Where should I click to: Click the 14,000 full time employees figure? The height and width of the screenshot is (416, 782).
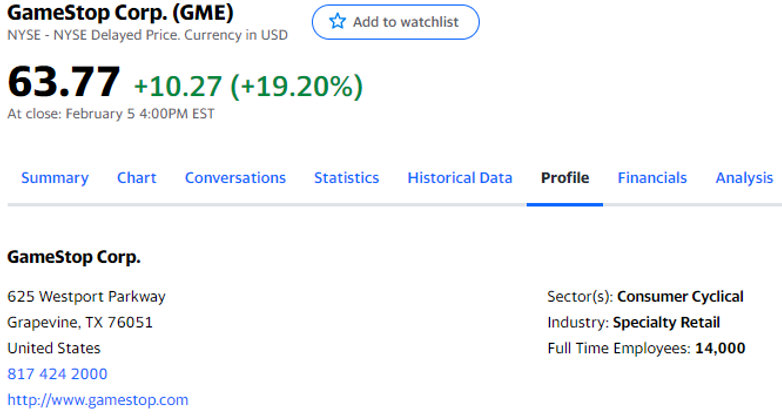[720, 348]
